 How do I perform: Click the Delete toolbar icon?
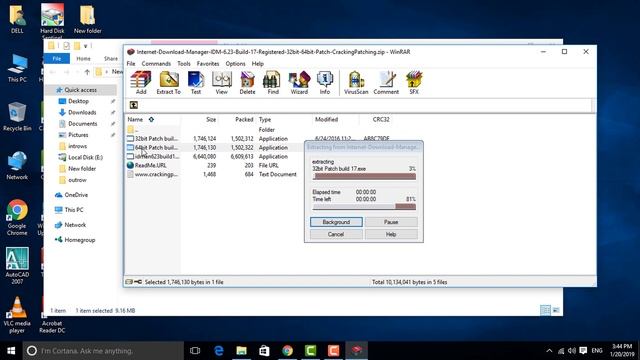tap(247, 82)
